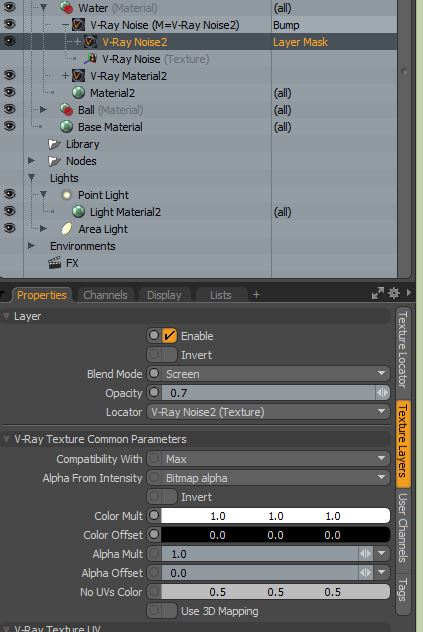Open the Blend Mode dropdown
Screen dimensions: 423x632
pyautogui.click(x=269, y=374)
